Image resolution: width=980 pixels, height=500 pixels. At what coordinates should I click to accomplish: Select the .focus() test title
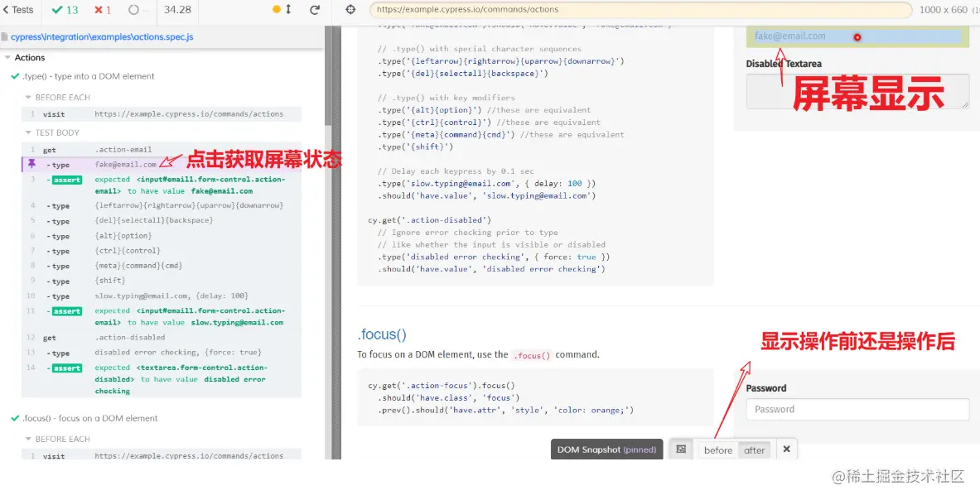(x=90, y=418)
